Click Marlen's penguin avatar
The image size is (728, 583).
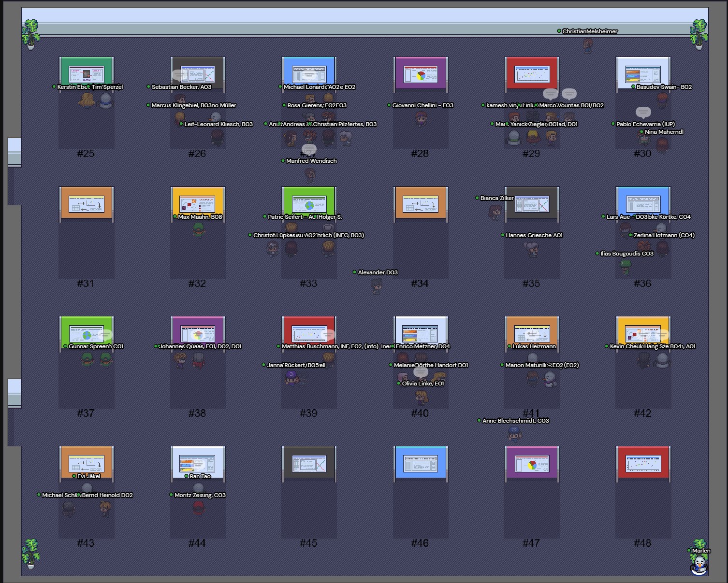coord(699,565)
